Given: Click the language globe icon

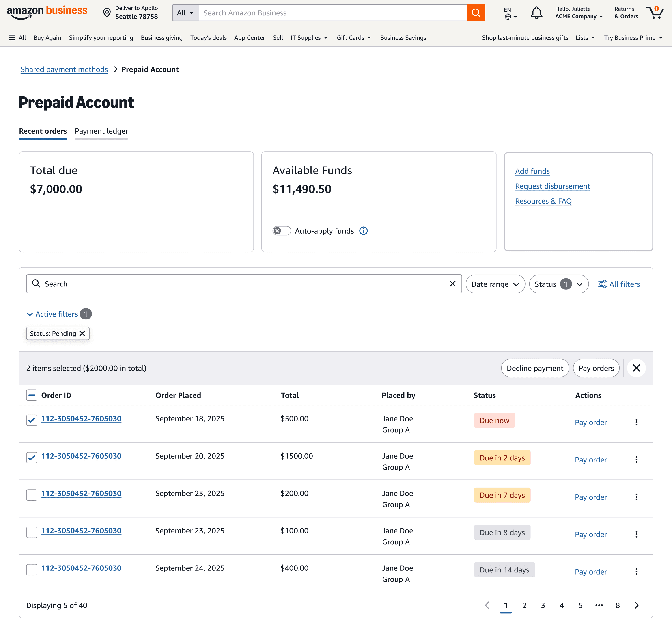Looking at the screenshot, I should pyautogui.click(x=508, y=16).
